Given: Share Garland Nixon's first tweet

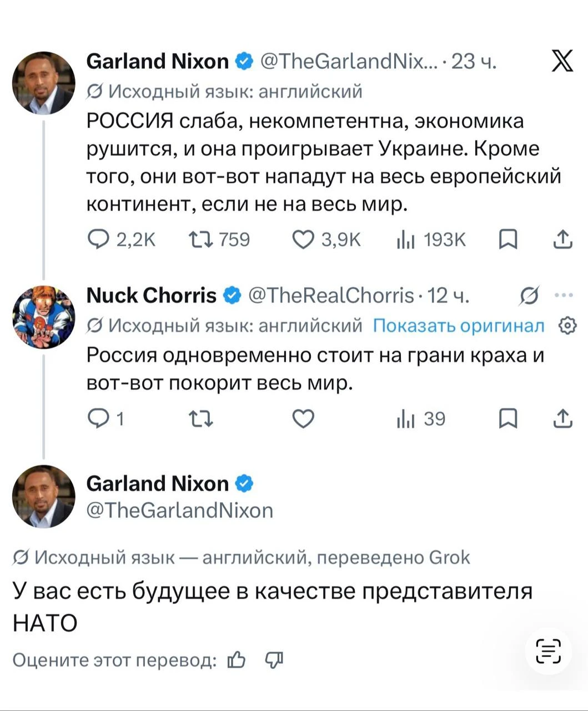Looking at the screenshot, I should pyautogui.click(x=562, y=239).
